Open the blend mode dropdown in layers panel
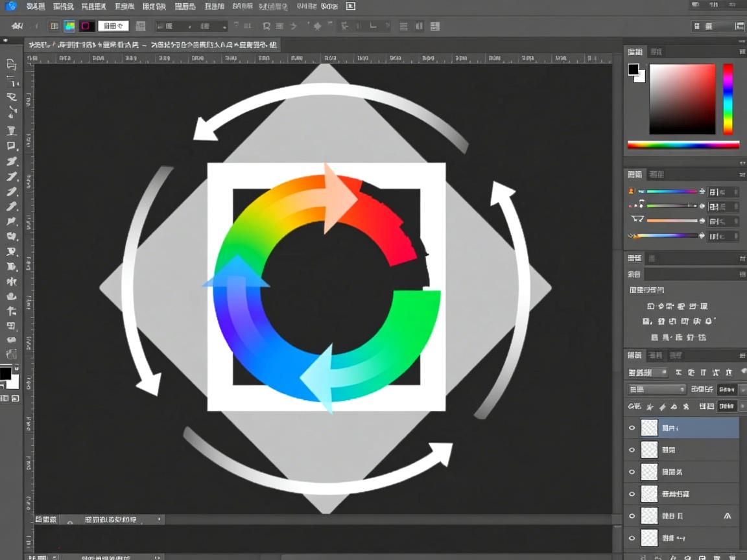The image size is (747, 560). tap(656, 390)
